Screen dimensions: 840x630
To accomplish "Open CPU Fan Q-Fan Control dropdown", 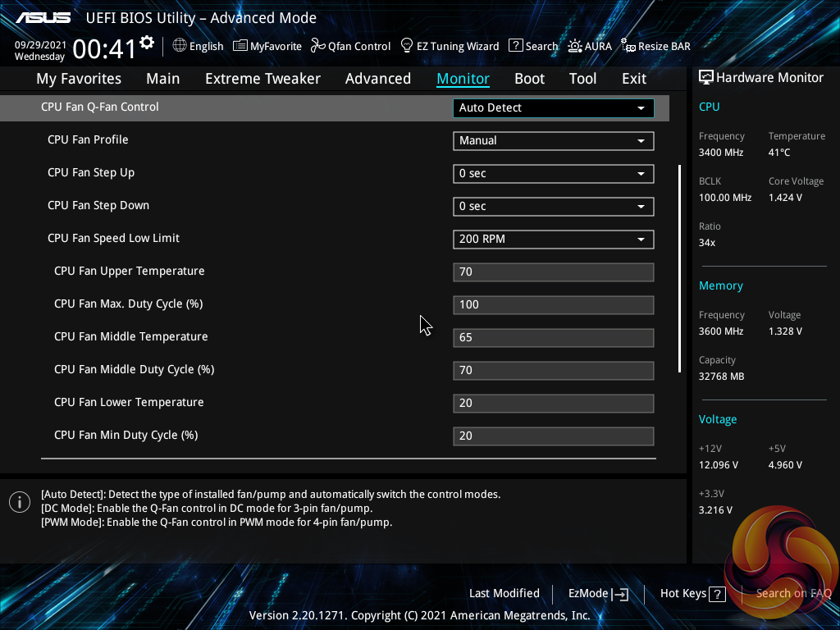I will click(x=554, y=107).
